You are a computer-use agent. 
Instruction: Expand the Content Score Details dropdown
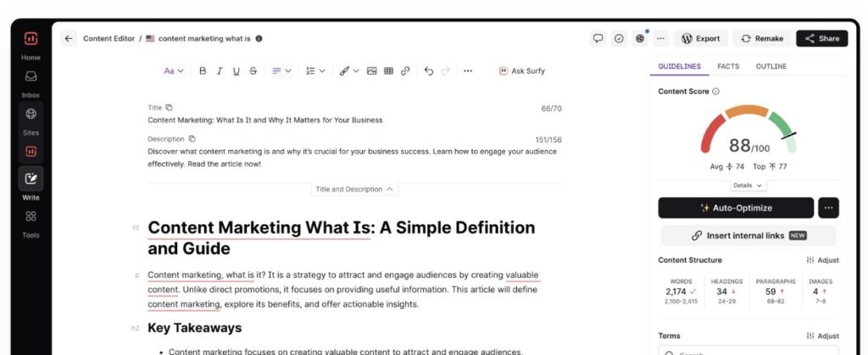click(x=748, y=186)
